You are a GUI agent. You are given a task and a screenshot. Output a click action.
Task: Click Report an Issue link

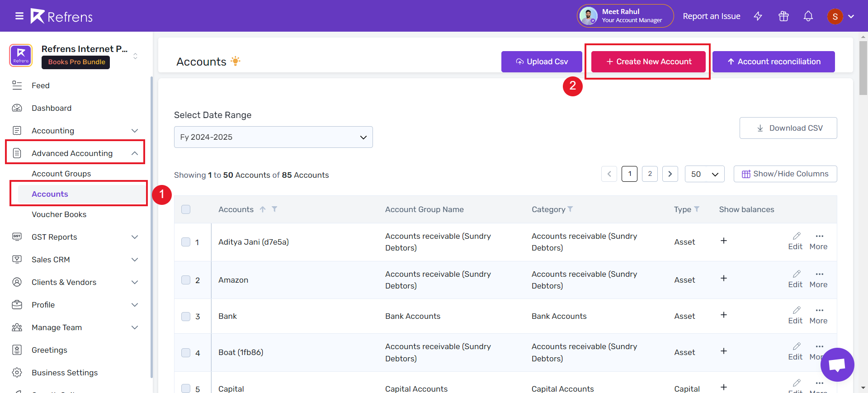pyautogui.click(x=712, y=16)
